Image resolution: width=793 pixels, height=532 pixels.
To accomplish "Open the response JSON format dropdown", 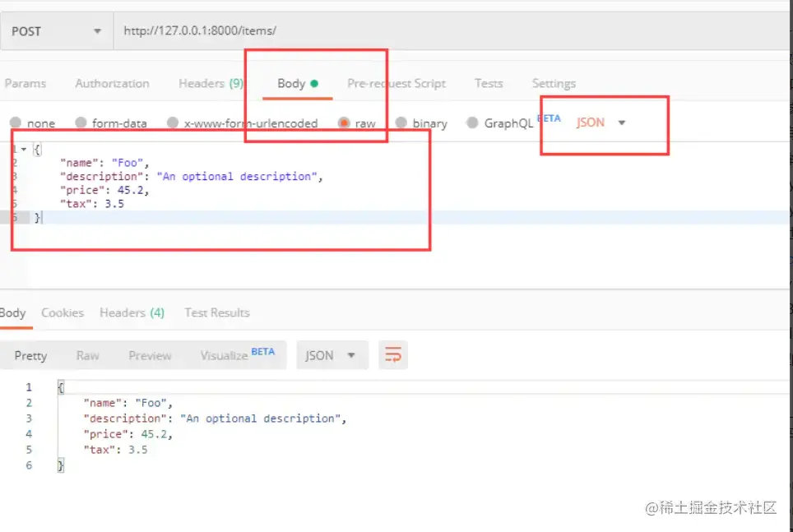I will [x=332, y=355].
